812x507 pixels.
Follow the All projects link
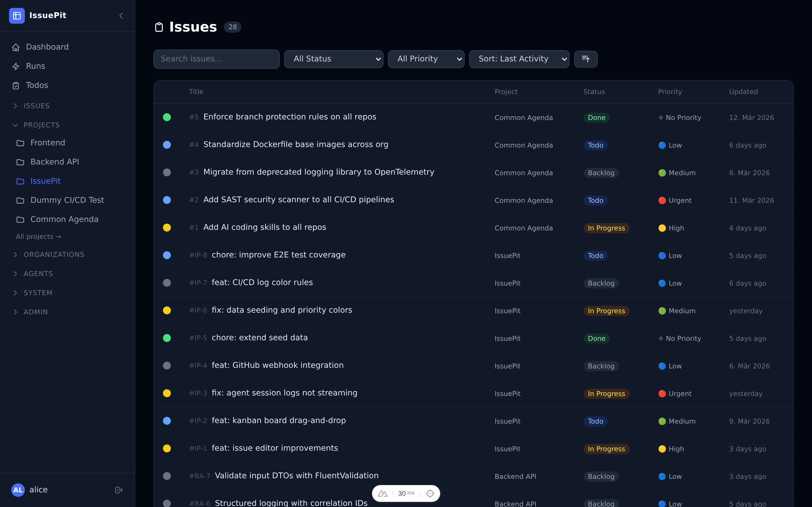38,236
